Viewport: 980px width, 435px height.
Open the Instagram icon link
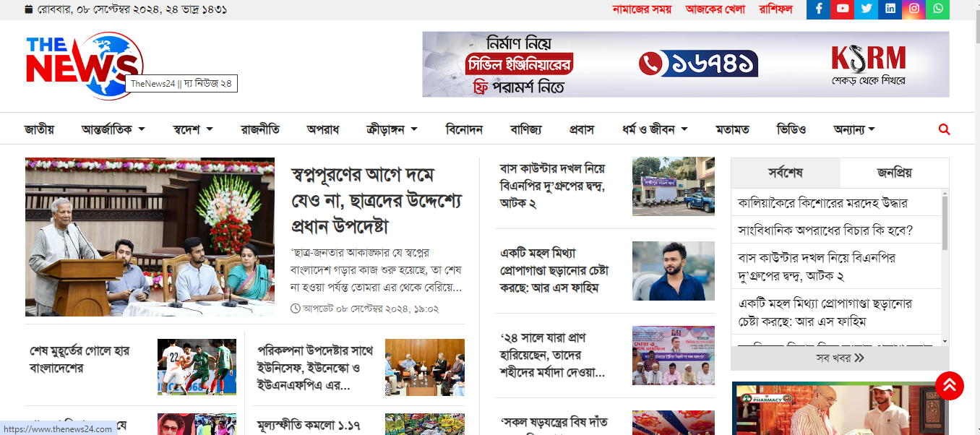(x=914, y=9)
